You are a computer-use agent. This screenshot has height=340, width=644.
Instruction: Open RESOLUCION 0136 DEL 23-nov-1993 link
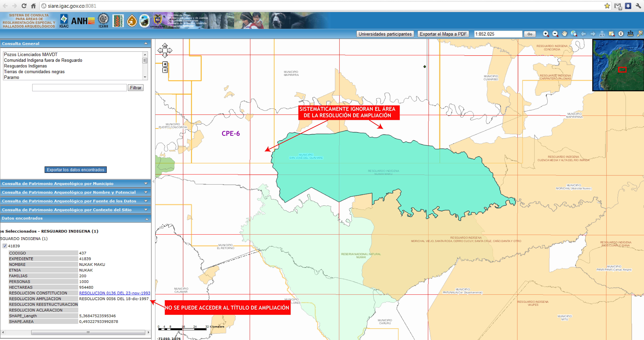pos(115,293)
